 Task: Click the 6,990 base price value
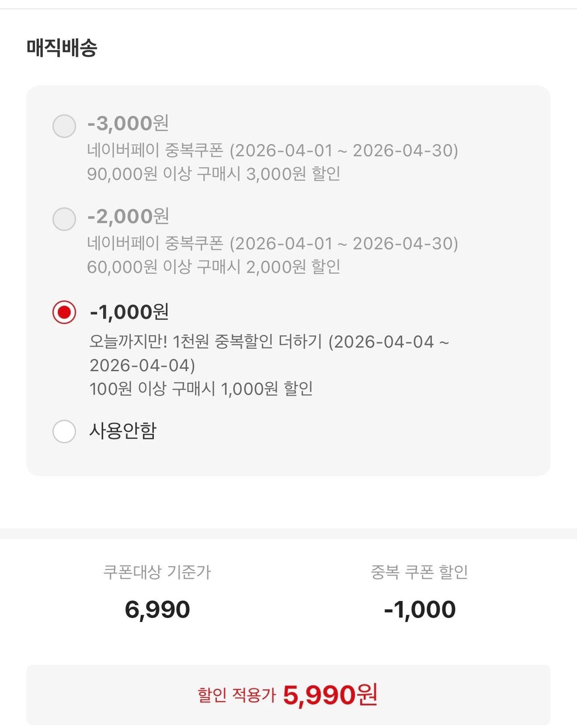pos(157,610)
